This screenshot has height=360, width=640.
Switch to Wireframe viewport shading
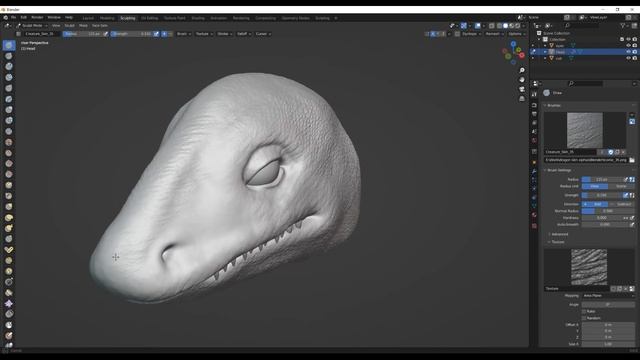pos(499,26)
